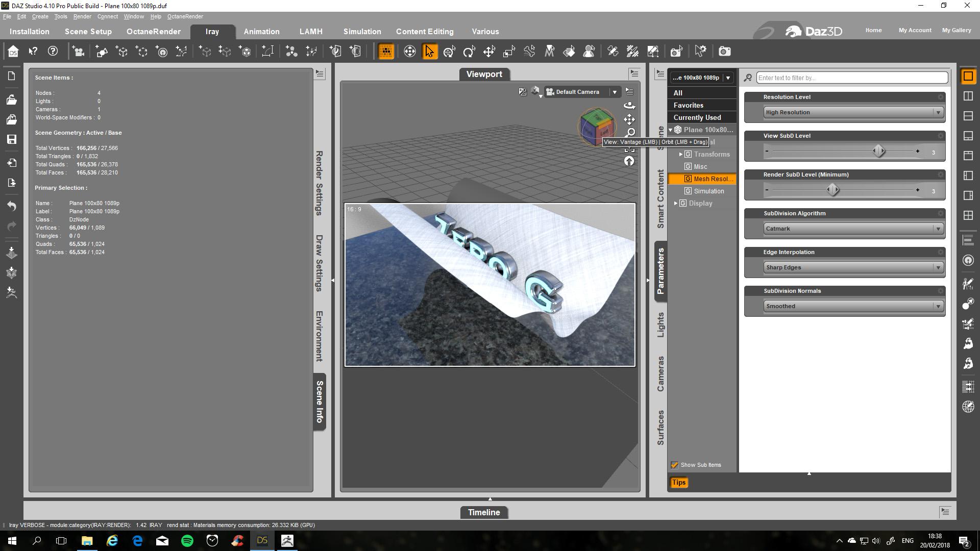Click the Undo arrow in left sidebar
The image size is (980, 551).
11,206
